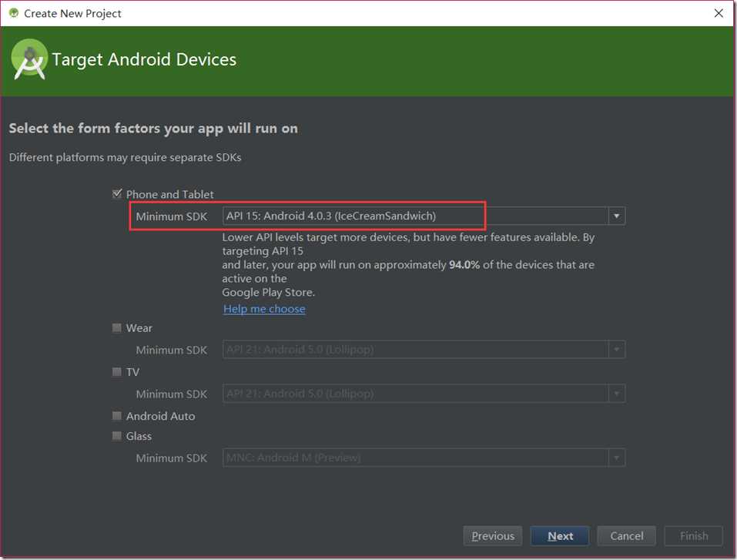Click the Android Studio logo in header
737x560 pixels.
pos(29,60)
